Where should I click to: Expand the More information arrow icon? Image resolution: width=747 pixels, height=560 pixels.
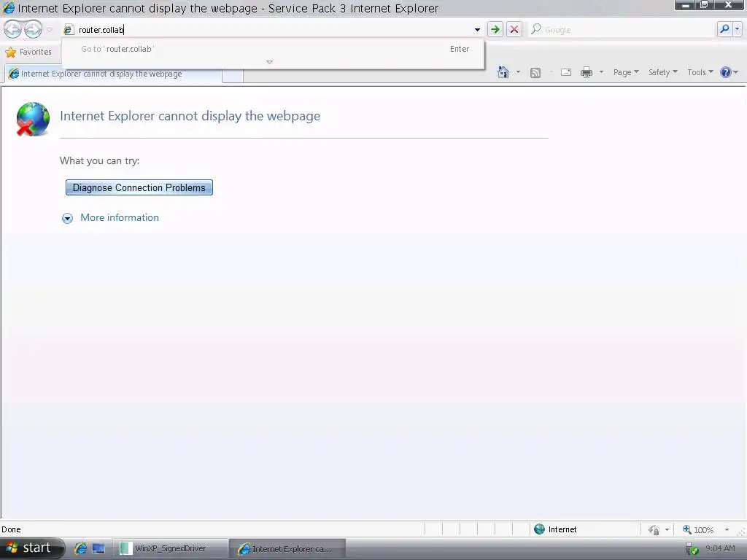tap(68, 218)
